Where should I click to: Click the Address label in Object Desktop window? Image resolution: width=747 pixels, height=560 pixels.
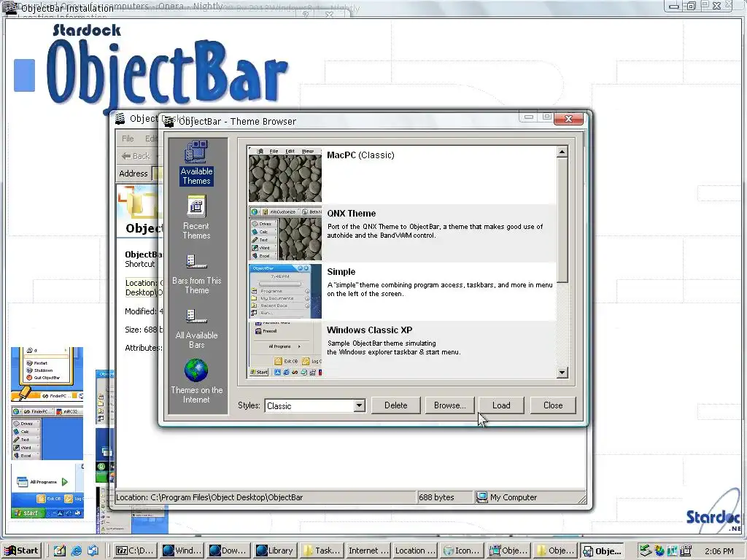point(133,174)
